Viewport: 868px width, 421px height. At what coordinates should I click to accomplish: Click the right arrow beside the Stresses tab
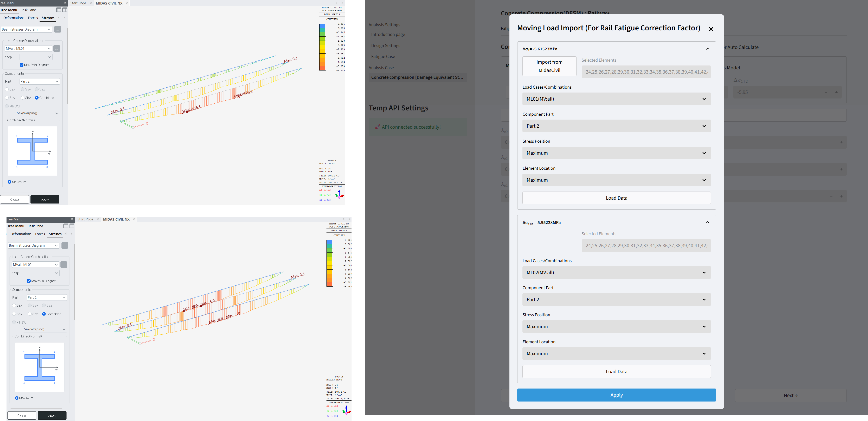tap(64, 18)
